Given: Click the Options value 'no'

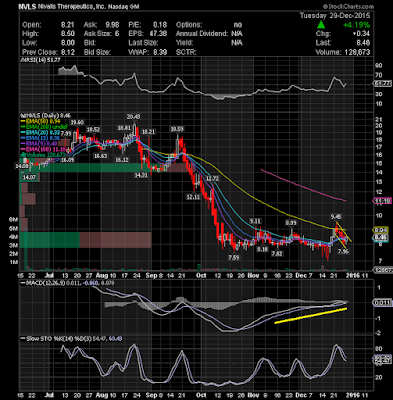Looking at the screenshot, I should coord(238,25).
